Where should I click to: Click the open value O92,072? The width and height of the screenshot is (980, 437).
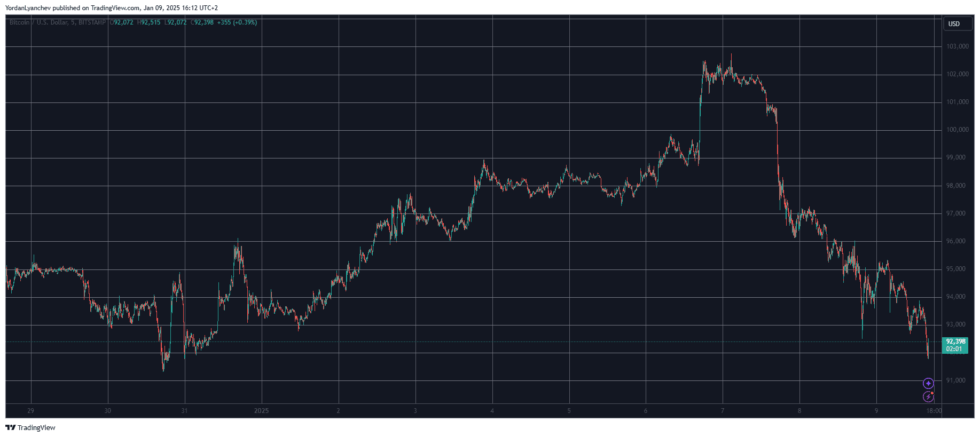[x=122, y=22]
